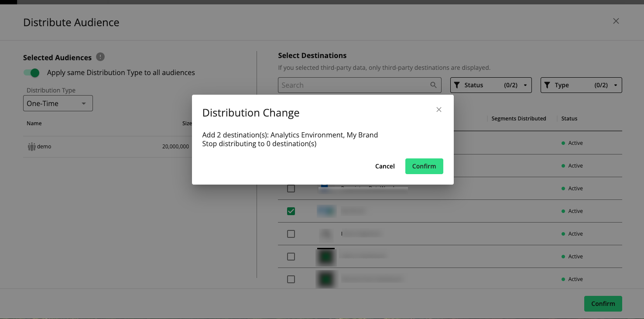Click the logo thumbnail of the checked destination

tap(326, 211)
